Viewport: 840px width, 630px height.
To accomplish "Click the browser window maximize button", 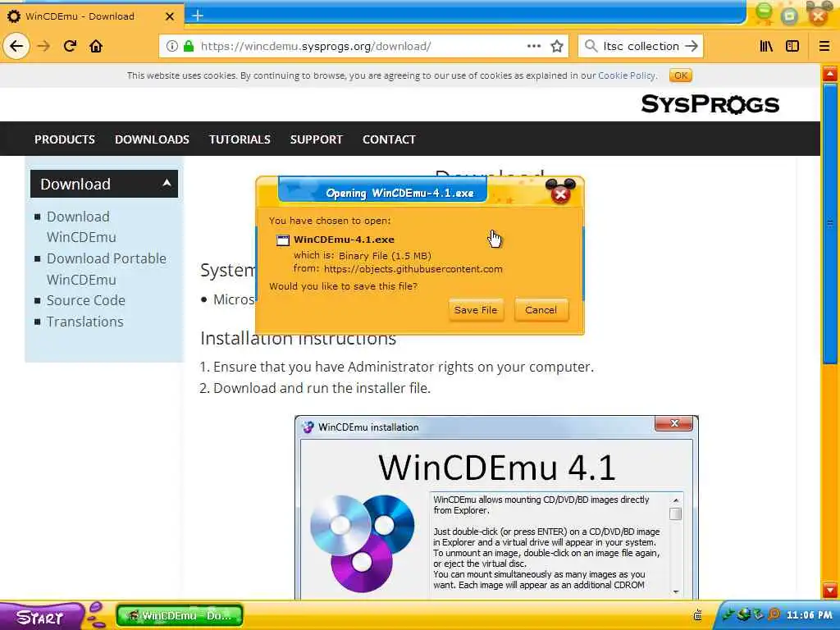I will tap(789, 15).
